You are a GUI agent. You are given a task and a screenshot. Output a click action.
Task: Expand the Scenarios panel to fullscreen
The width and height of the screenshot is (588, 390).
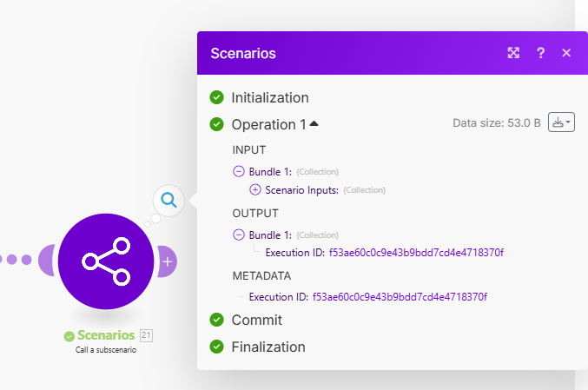click(x=513, y=53)
